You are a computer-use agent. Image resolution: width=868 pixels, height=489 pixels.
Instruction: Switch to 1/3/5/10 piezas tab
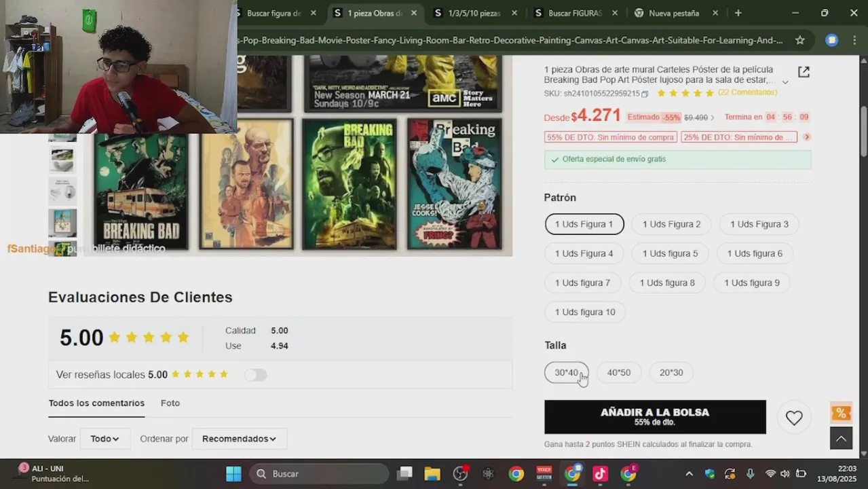[x=476, y=13]
